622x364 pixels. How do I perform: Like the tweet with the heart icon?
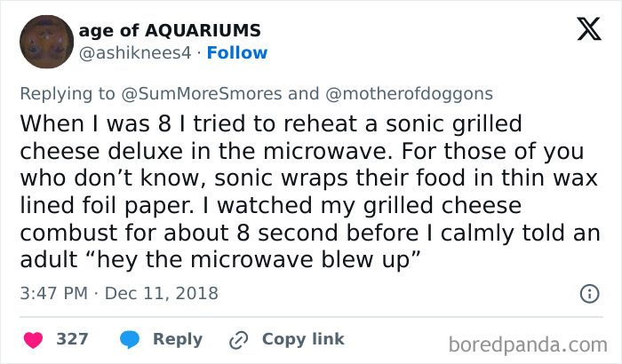[x=33, y=340]
